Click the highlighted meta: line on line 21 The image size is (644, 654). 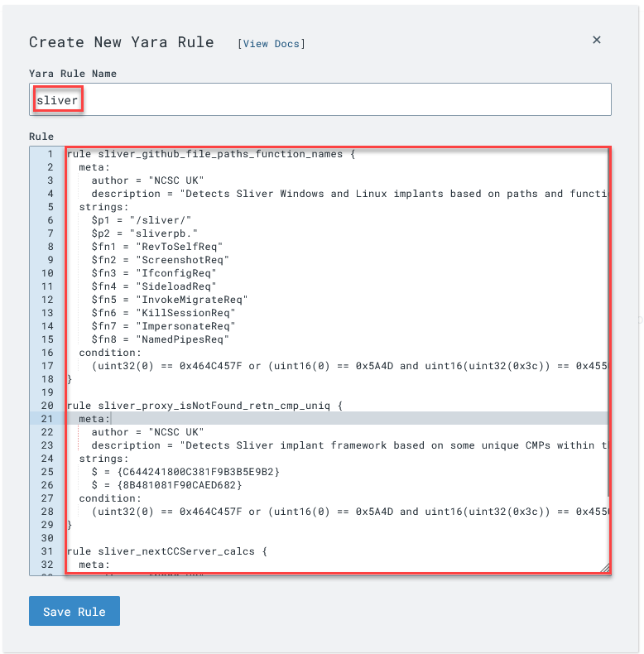[x=94, y=419]
